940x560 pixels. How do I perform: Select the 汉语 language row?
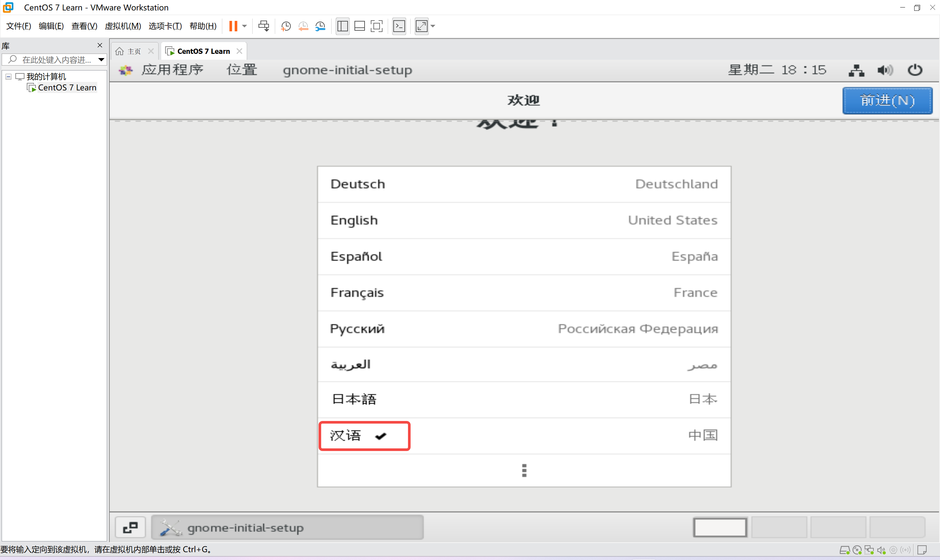524,436
